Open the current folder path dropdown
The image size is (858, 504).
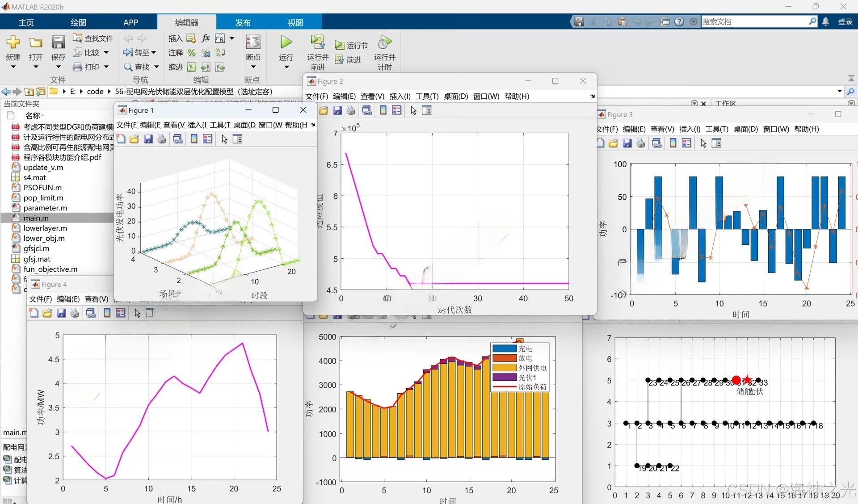(839, 91)
